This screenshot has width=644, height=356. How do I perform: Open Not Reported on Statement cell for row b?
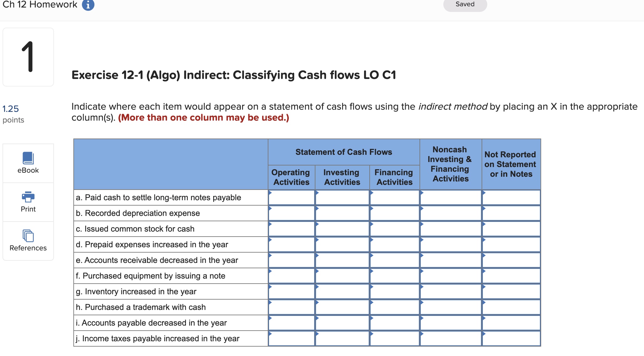coord(511,213)
